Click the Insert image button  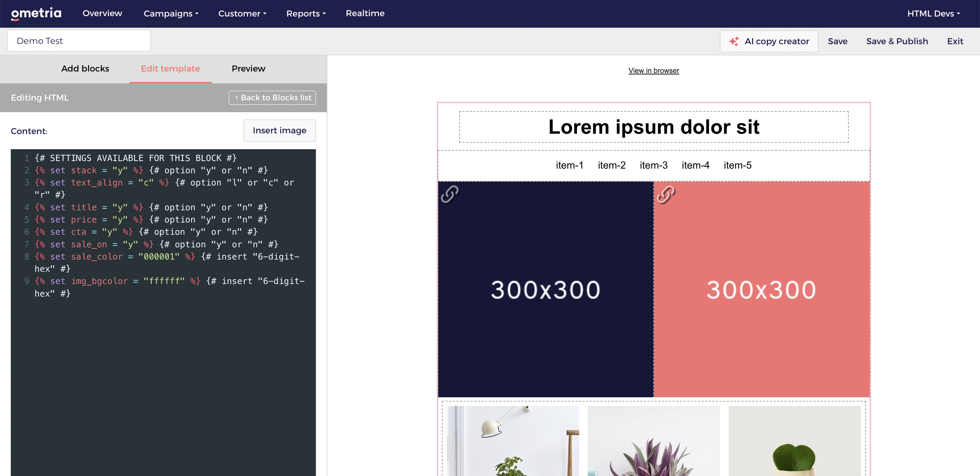click(x=279, y=131)
